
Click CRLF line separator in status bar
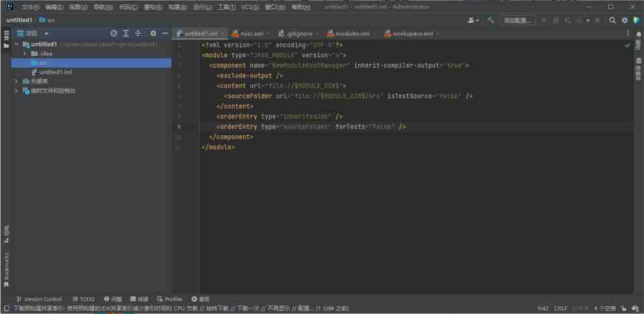[x=561, y=308]
